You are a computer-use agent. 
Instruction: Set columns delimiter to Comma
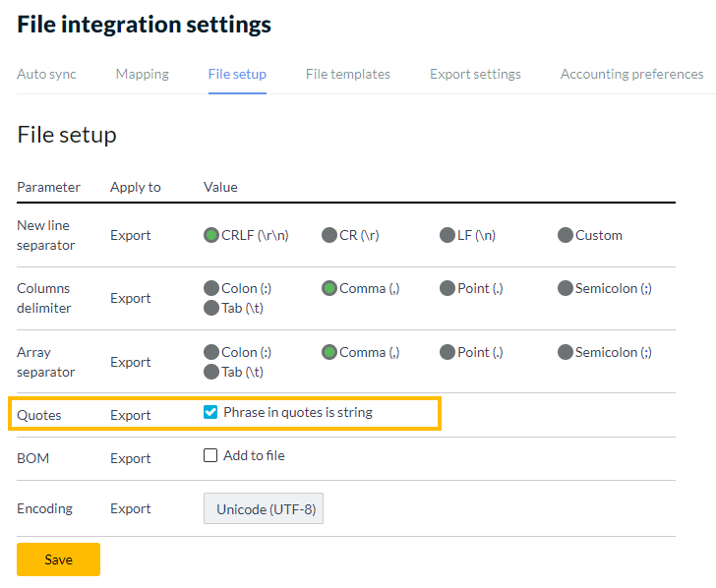click(329, 288)
